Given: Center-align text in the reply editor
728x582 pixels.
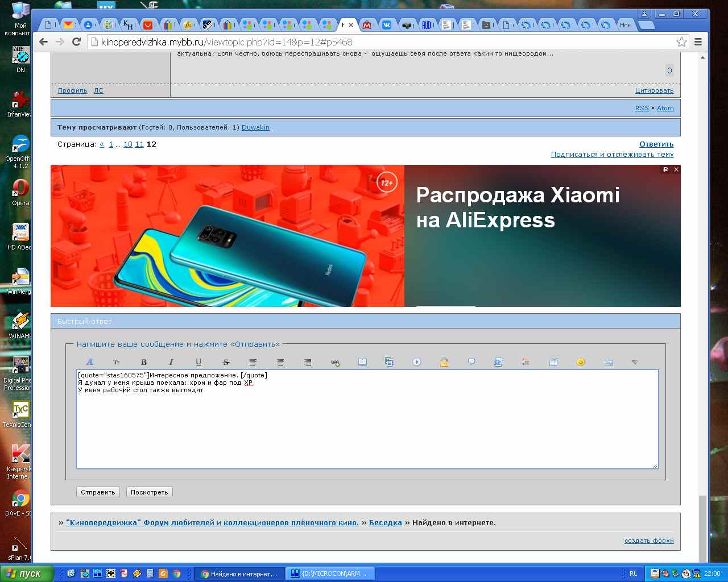Looking at the screenshot, I should pyautogui.click(x=280, y=362).
